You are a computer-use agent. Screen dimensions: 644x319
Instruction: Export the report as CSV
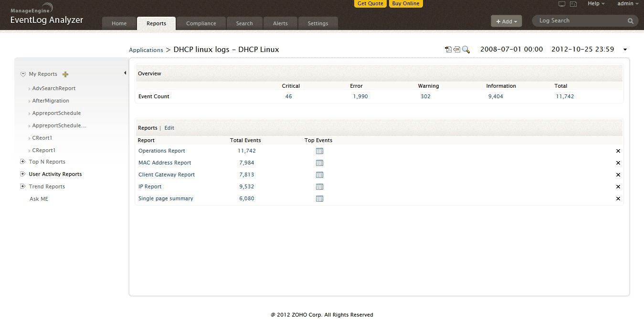457,50
